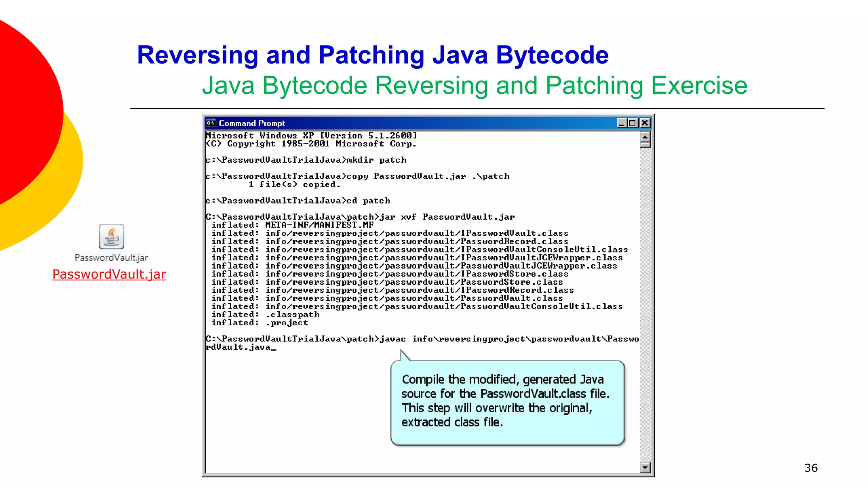Minimize the Command Prompt window

click(622, 123)
